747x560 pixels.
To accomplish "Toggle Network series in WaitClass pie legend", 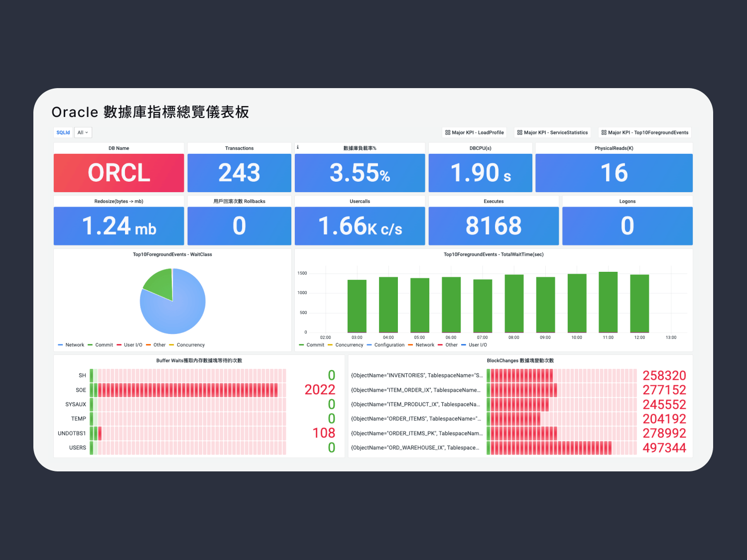I will click(x=74, y=345).
